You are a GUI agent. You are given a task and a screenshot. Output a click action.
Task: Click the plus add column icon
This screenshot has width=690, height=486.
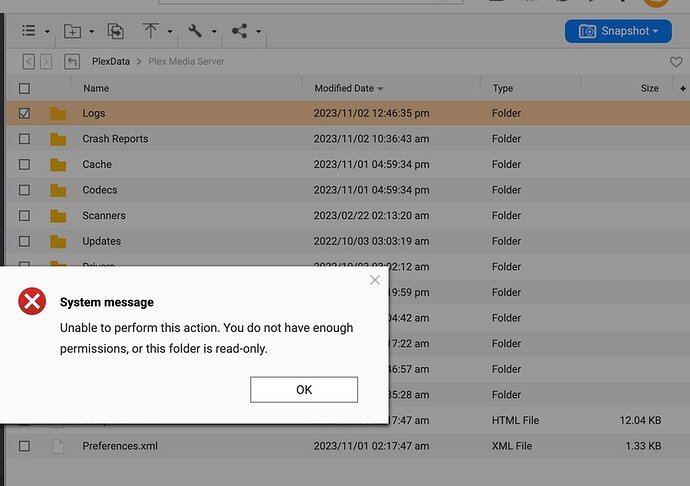683,88
